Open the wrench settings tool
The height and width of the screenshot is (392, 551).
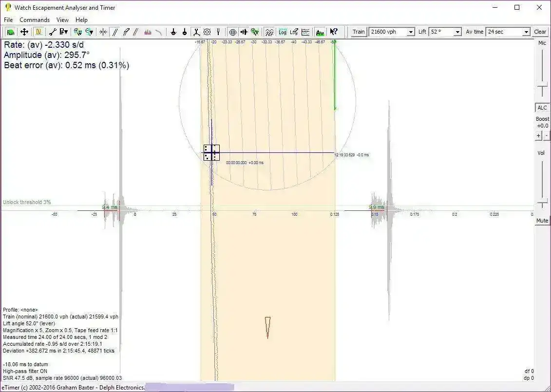[53, 32]
